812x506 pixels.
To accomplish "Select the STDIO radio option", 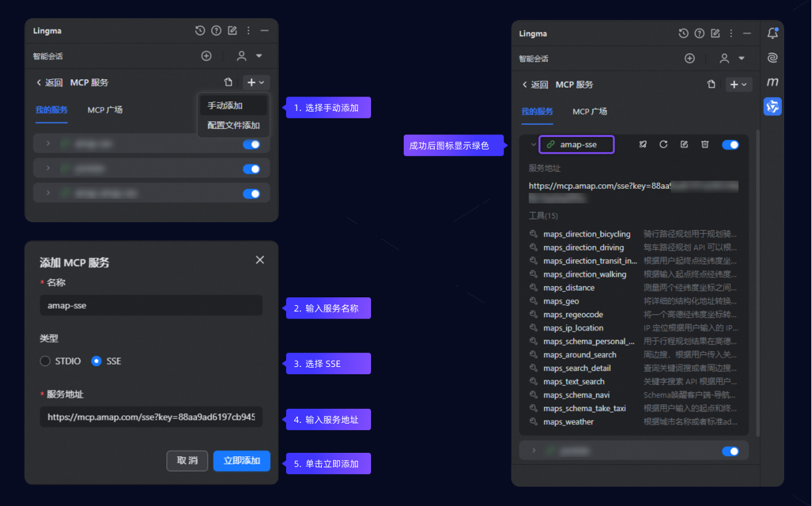I will 45,361.
